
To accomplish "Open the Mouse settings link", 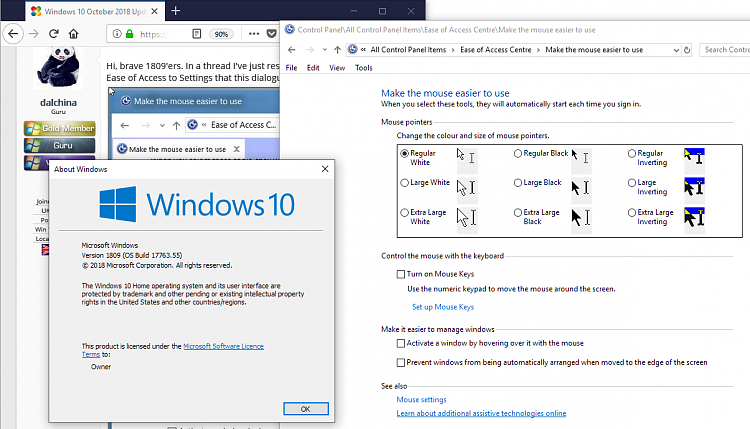I will [421, 399].
